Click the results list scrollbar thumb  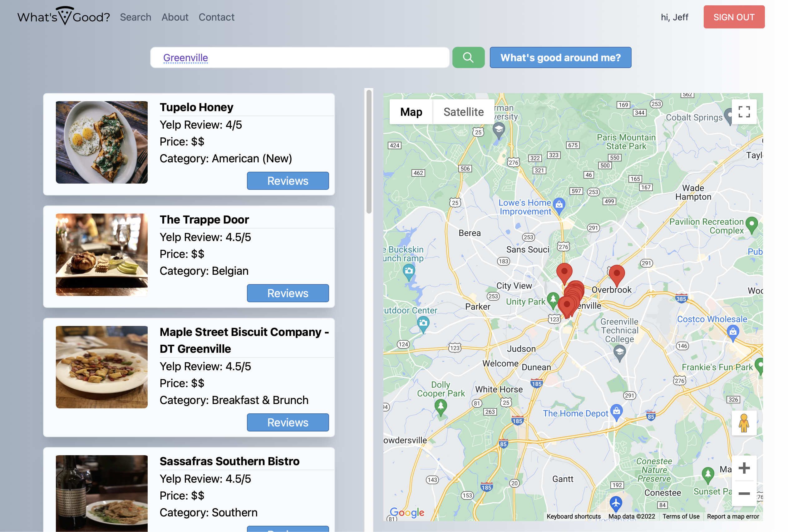(x=369, y=151)
